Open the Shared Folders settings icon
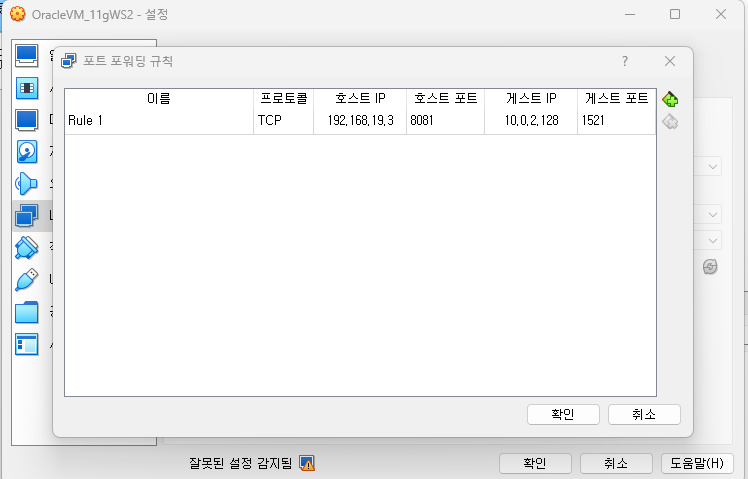The height and width of the screenshot is (479, 748). point(26,312)
